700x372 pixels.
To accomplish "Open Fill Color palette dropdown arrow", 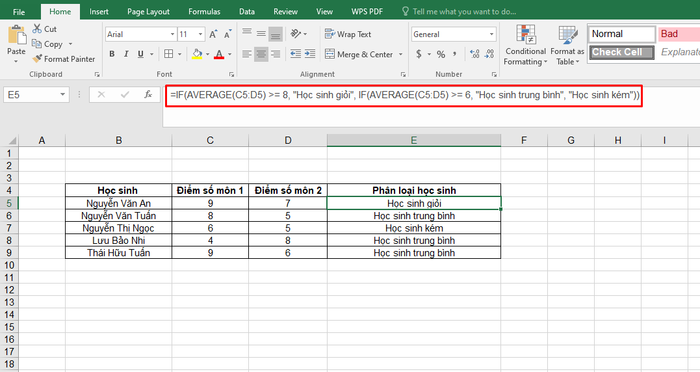I will [x=208, y=54].
